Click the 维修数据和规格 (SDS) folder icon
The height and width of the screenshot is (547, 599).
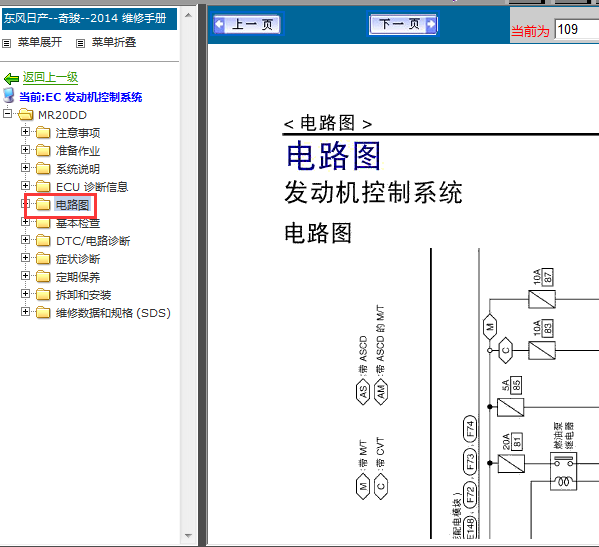pyautogui.click(x=43, y=312)
